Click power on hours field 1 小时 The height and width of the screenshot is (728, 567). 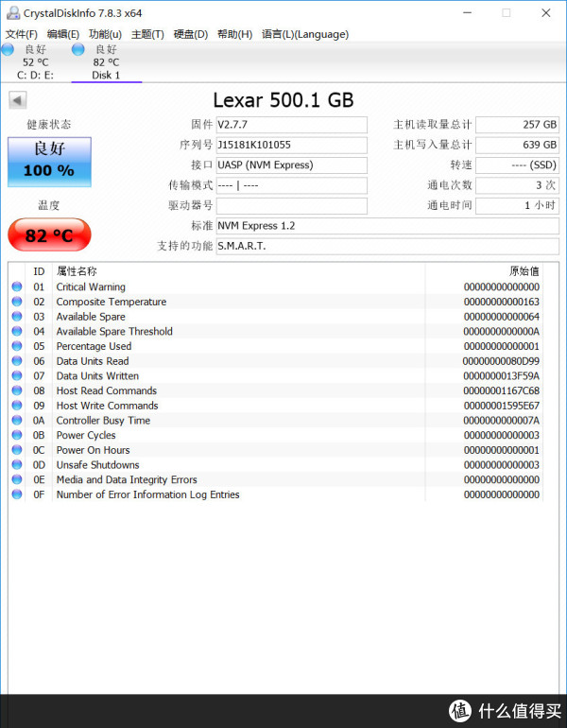click(517, 206)
